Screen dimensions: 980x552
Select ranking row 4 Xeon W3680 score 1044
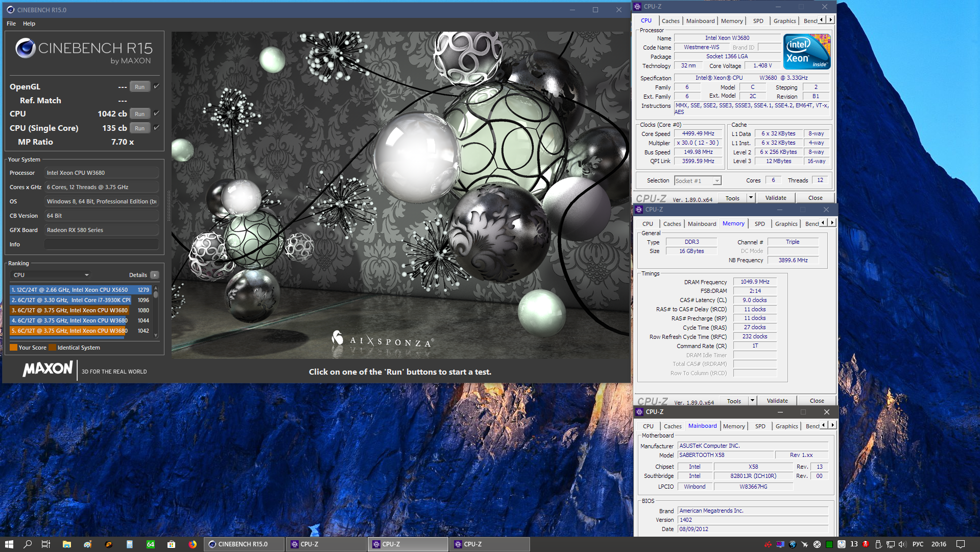[81, 320]
